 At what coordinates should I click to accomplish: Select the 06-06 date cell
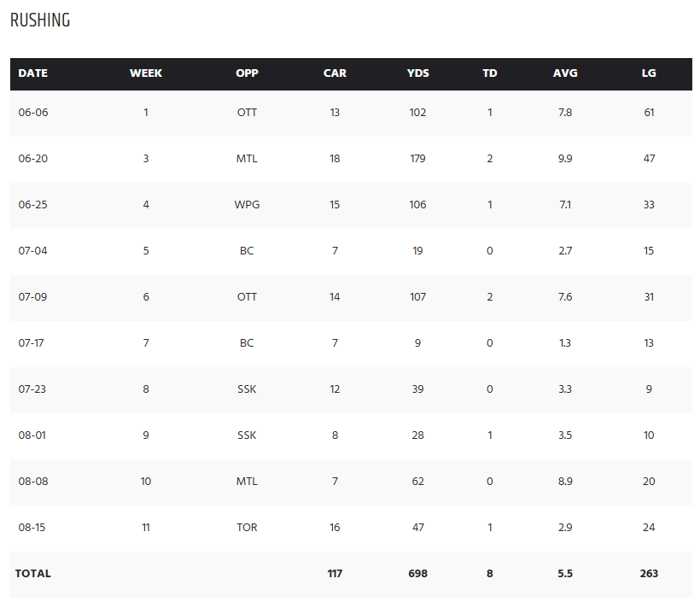click(x=33, y=113)
